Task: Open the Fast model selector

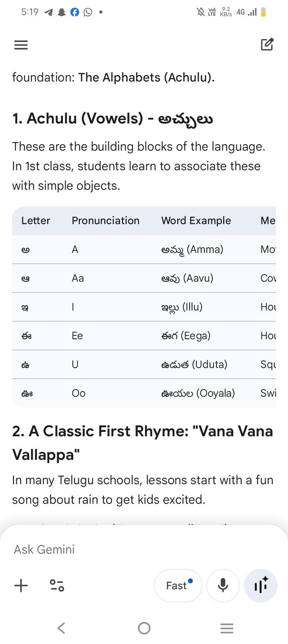Action: pyautogui.click(x=178, y=585)
